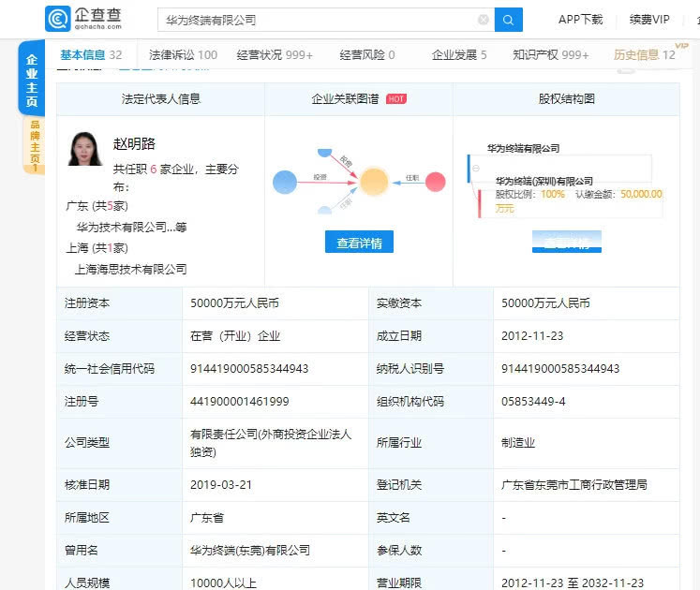Click 股权比例 100% value
Screen dimensions: 700x590
[553, 194]
